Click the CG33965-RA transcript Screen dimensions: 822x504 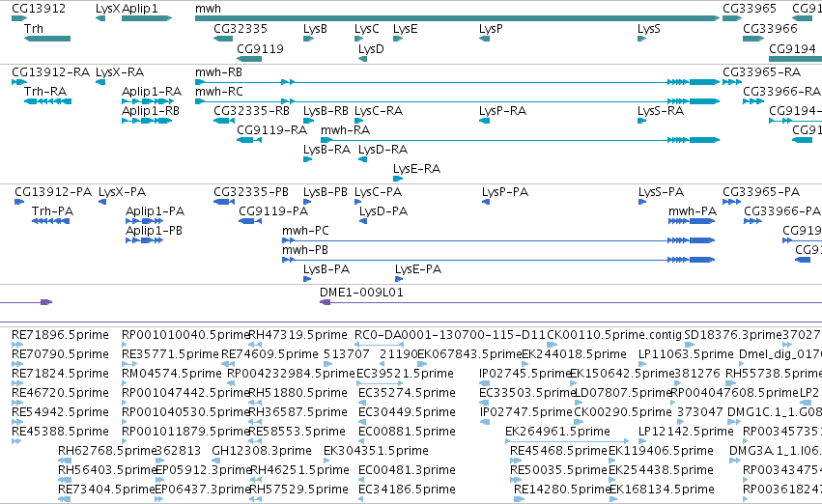[x=732, y=82]
